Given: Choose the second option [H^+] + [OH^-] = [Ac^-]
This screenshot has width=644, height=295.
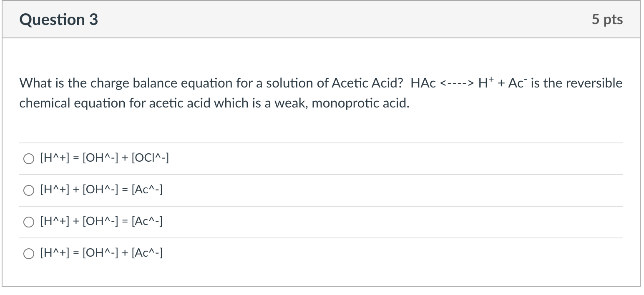Looking at the screenshot, I should point(28,190).
